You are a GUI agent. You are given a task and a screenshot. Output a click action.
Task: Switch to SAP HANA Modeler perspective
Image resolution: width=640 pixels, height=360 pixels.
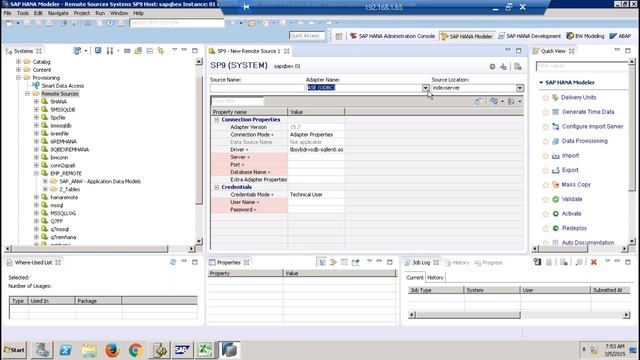pos(467,36)
